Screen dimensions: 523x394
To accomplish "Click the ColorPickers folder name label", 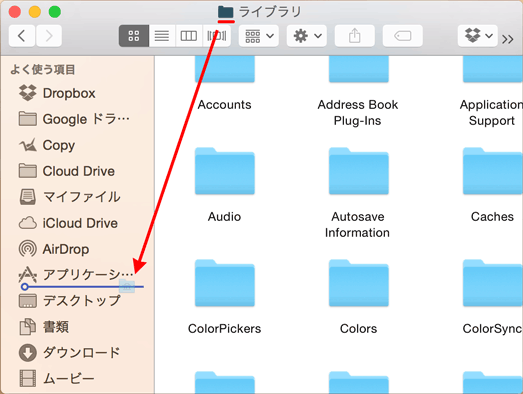I will pyautogui.click(x=224, y=329).
